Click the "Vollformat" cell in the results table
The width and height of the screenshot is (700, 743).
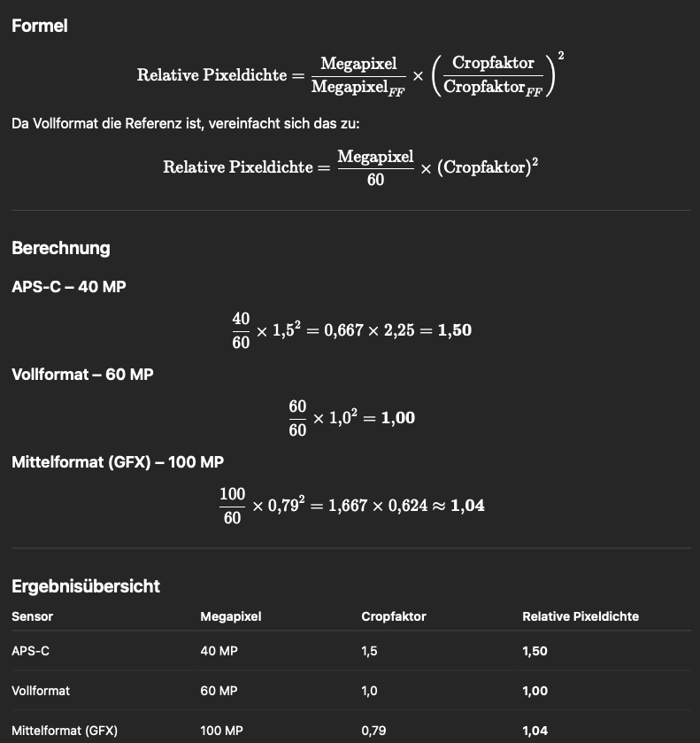pos(41,691)
